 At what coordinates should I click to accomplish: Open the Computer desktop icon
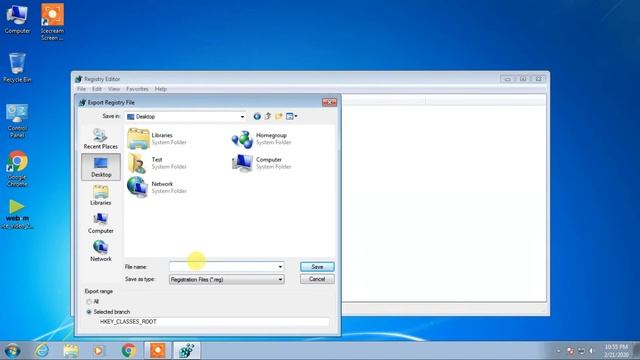17,19
